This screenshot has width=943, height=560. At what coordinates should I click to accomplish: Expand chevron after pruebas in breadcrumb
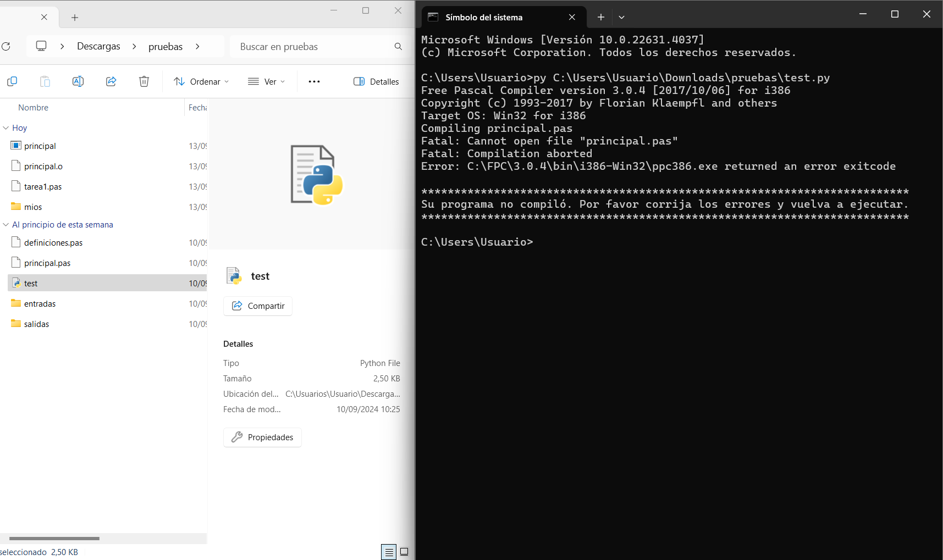197,46
